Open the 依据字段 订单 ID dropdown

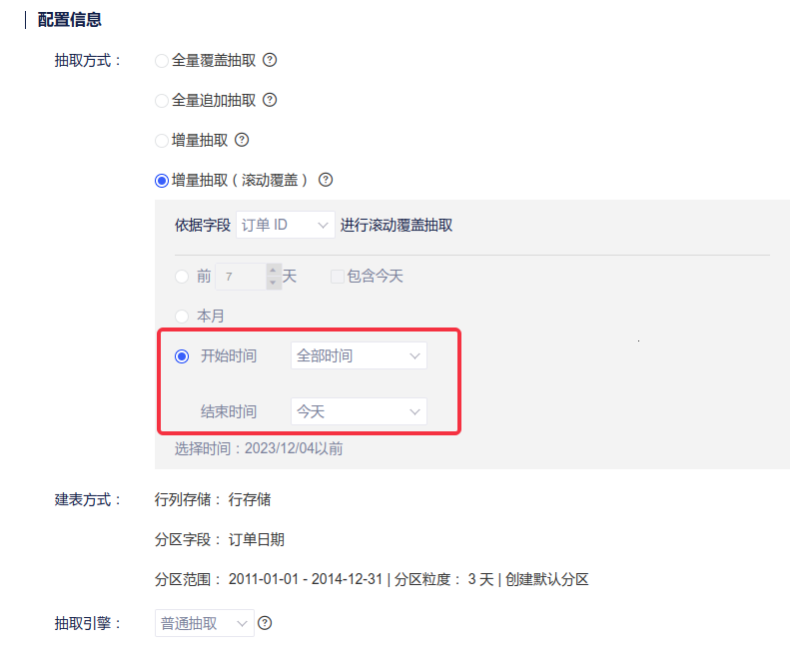click(285, 226)
